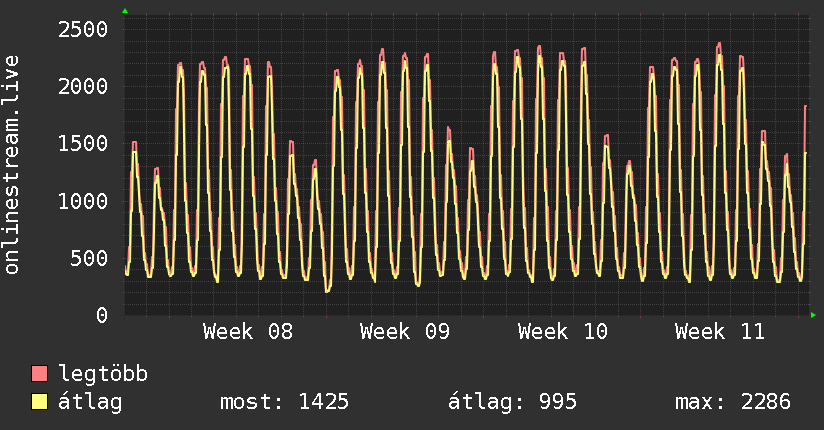The width and height of the screenshot is (824, 430).
Task: Click the green arrow ending the x-axis
Action: point(813,315)
